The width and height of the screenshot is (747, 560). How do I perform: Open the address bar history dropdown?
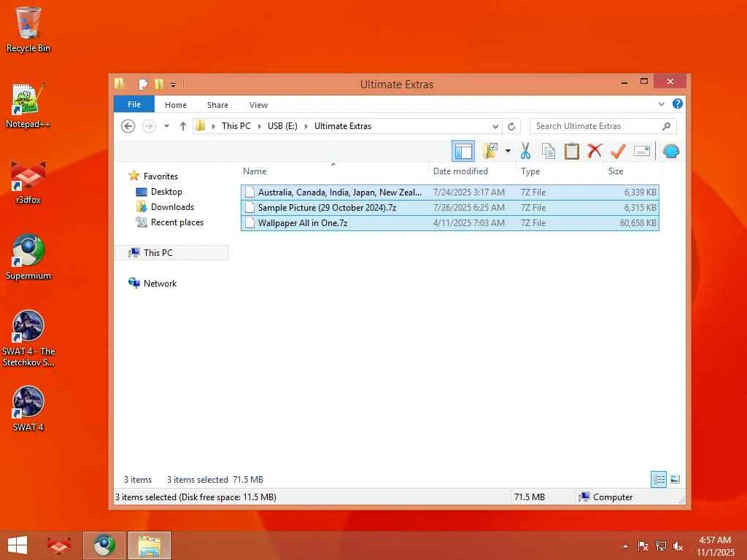tap(495, 126)
